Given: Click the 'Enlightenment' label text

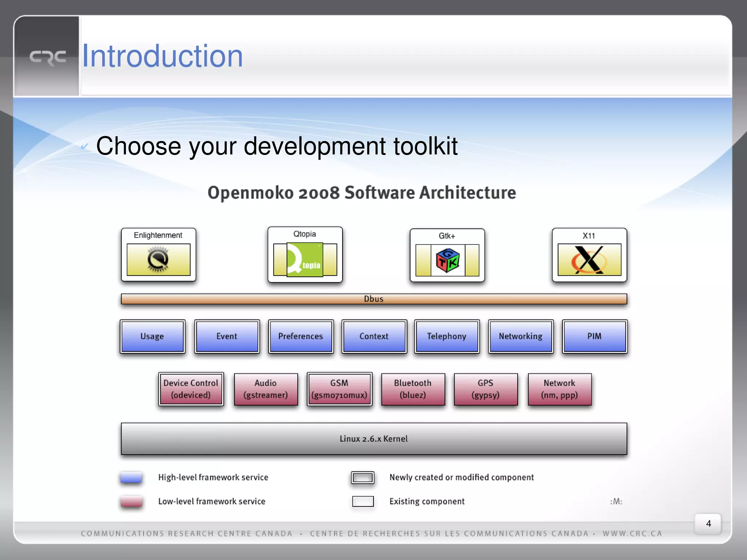Looking at the screenshot, I should click(158, 236).
